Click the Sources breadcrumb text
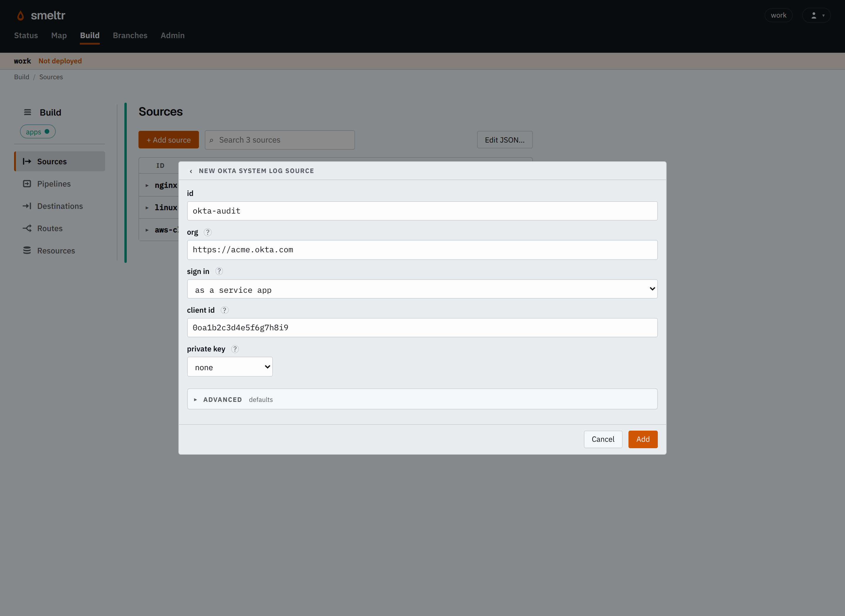This screenshot has height=616, width=845. tap(51, 77)
